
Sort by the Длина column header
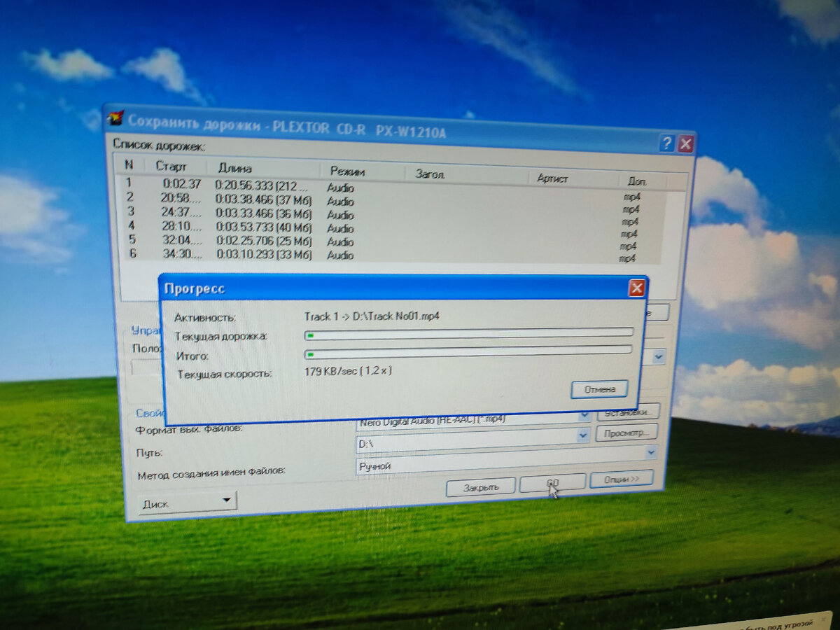235,169
